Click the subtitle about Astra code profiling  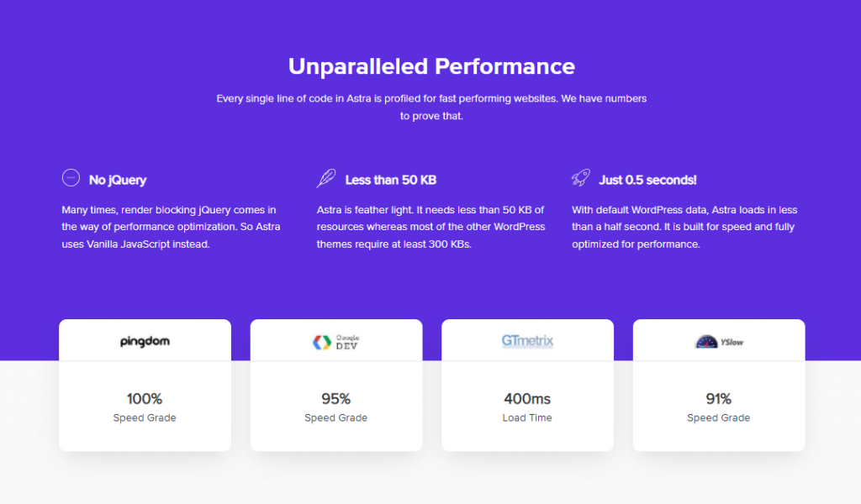[431, 107]
